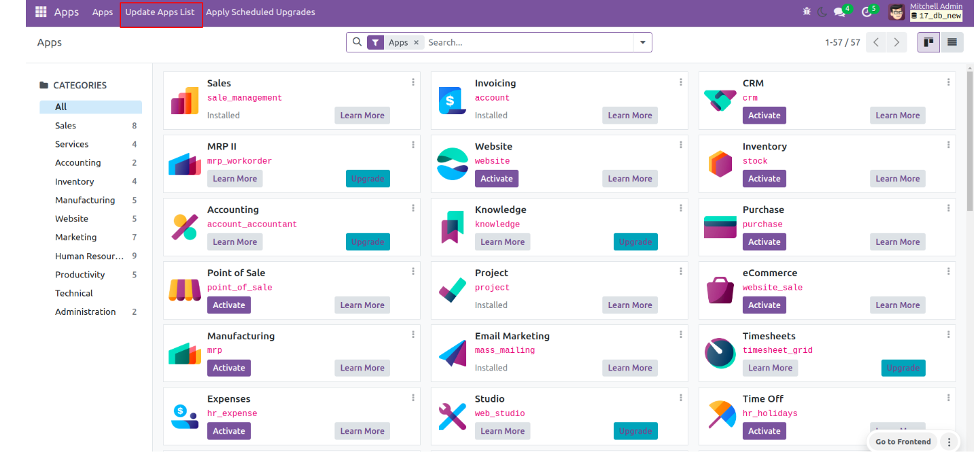
Task: Filter by Accounting category
Action: (x=90, y=163)
